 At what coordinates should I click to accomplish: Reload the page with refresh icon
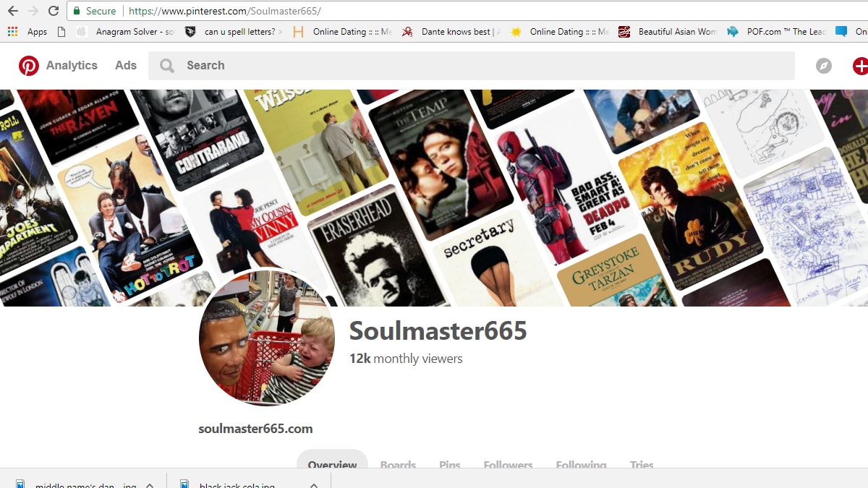pyautogui.click(x=53, y=11)
